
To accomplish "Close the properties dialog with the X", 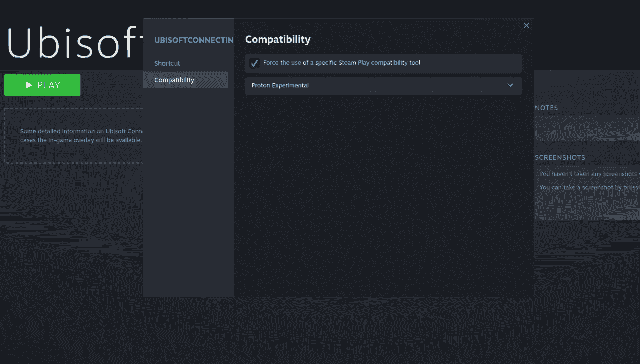I will [x=526, y=25].
